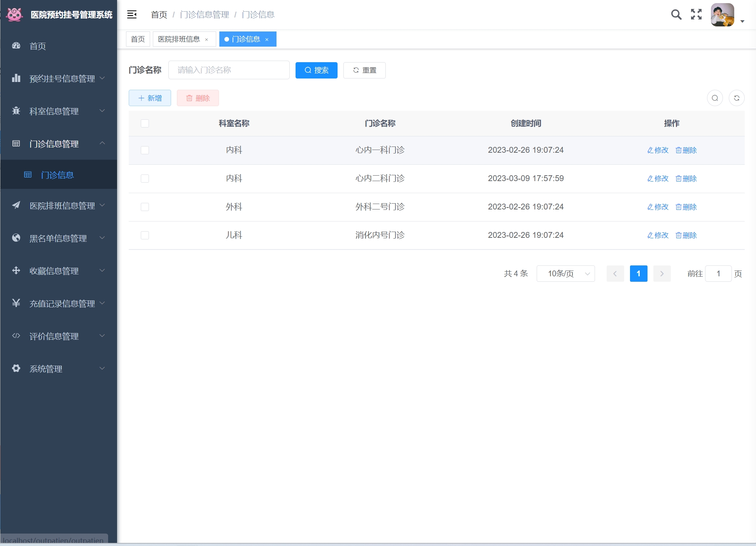The height and width of the screenshot is (546, 756).
Task: Close the 门诊信息 tab
Action: (x=267, y=40)
